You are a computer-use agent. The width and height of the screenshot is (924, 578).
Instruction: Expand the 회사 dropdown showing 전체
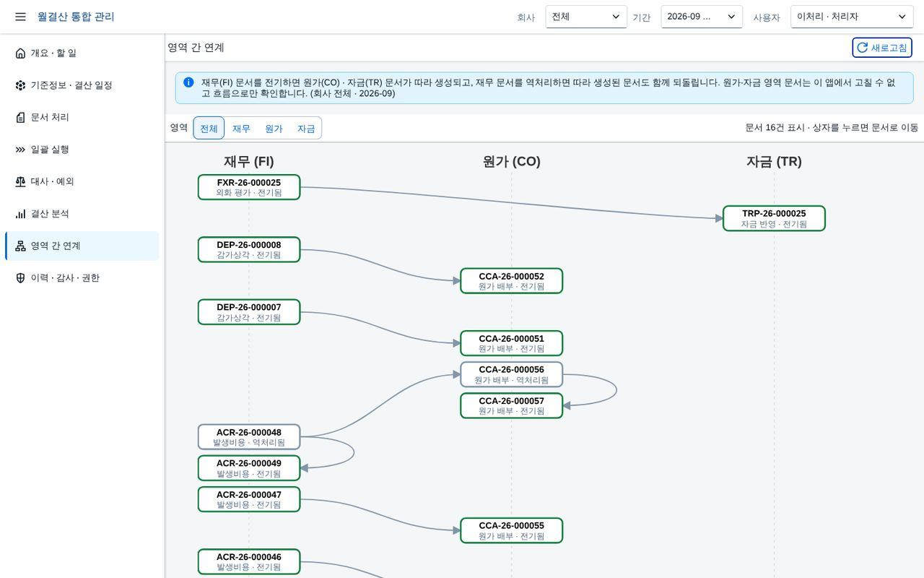[x=586, y=17]
